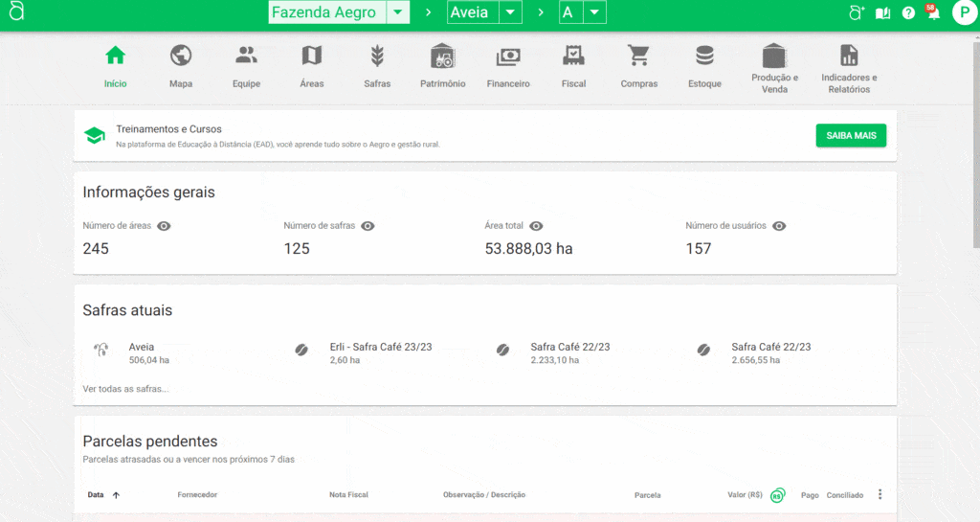980x522 pixels.
Task: Open the Patrimônio tractor icon
Action: point(442,56)
